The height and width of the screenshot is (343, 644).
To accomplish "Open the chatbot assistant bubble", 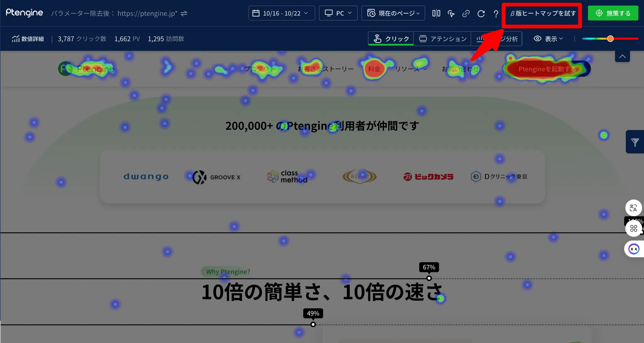I will (x=634, y=249).
